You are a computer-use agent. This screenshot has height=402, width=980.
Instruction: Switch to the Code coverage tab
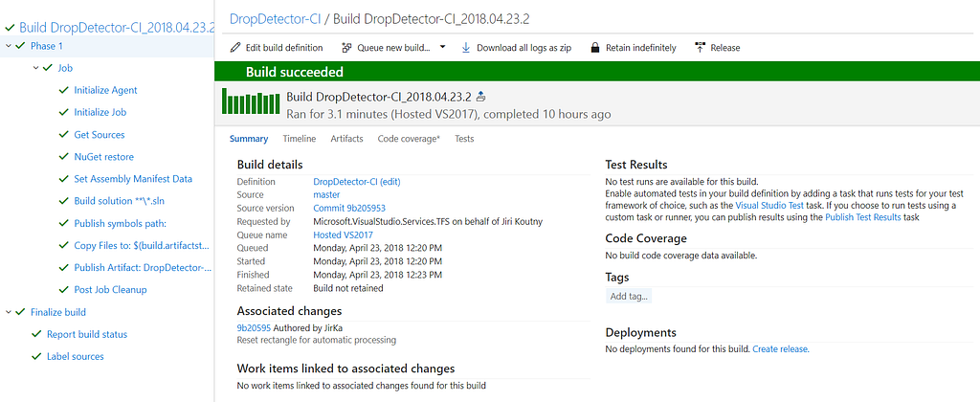(409, 139)
